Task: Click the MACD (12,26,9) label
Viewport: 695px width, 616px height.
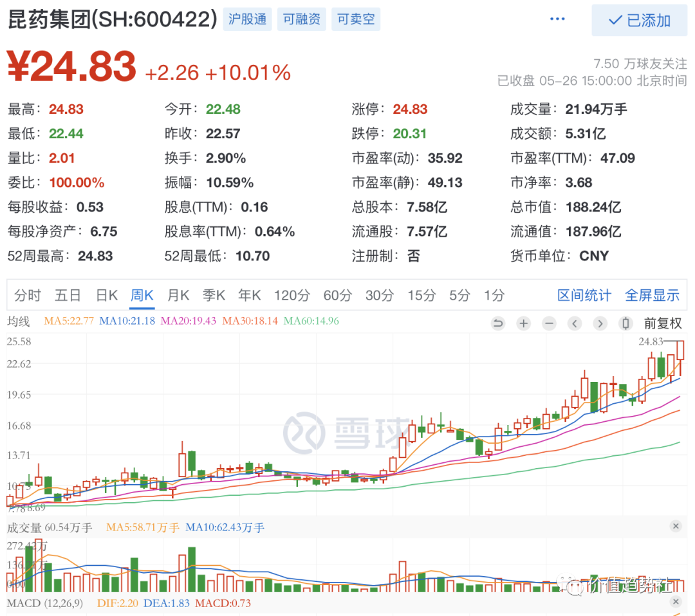Action: (x=45, y=603)
